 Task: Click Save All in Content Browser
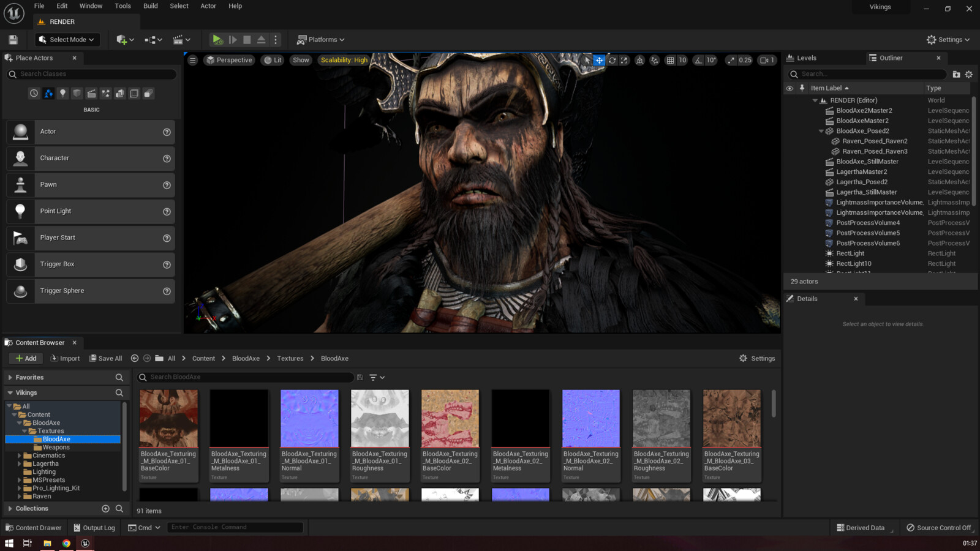click(x=105, y=359)
